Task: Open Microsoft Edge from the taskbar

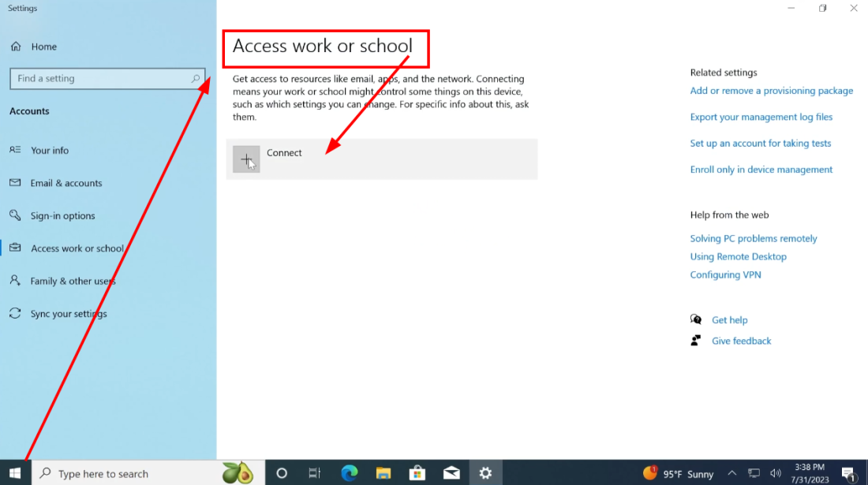Action: point(349,473)
